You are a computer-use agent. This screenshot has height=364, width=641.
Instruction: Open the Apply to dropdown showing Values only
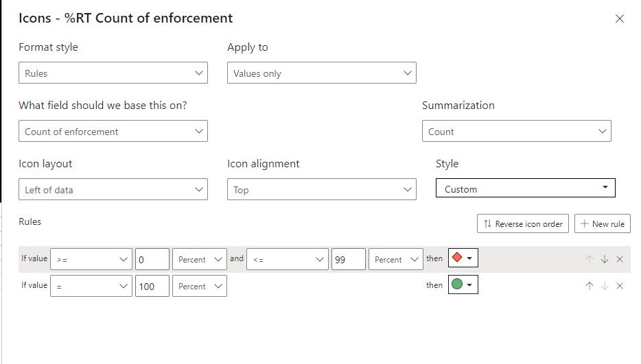(x=322, y=73)
